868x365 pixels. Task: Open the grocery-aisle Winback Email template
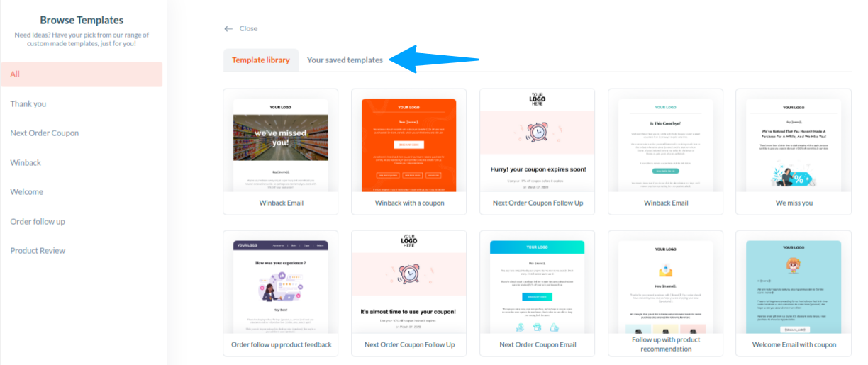pos(280,152)
